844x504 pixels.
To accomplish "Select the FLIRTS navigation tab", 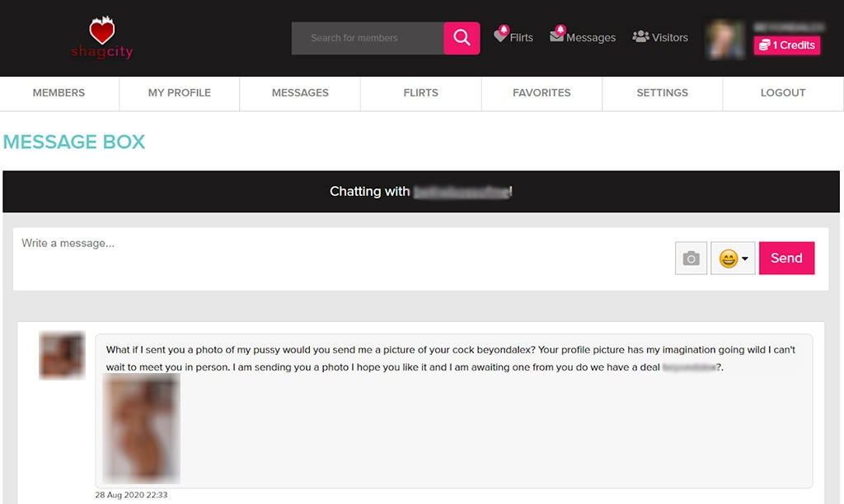I will [x=420, y=93].
